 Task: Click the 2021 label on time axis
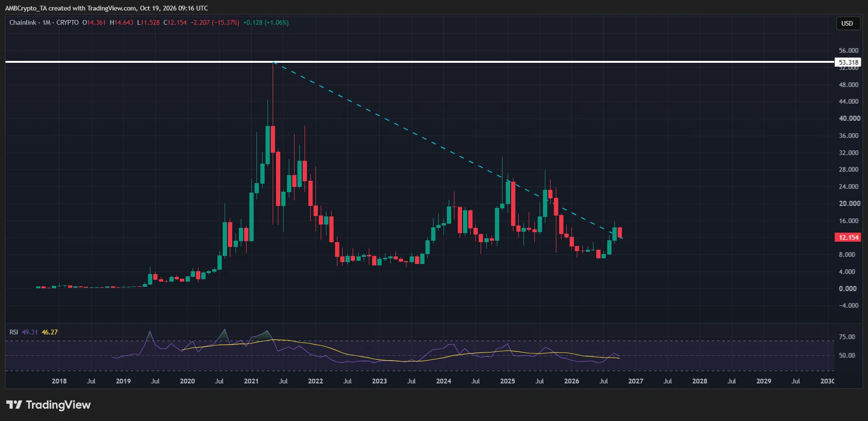(x=251, y=381)
